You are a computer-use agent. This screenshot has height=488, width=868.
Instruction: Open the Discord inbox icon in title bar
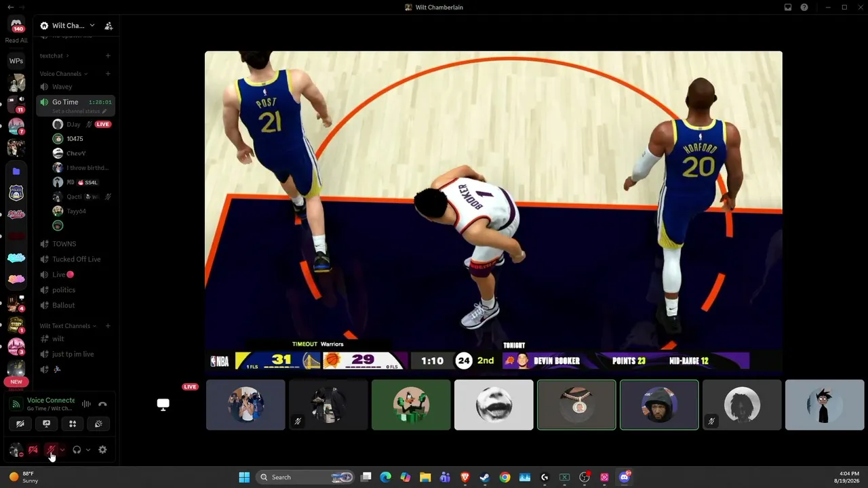coord(788,7)
